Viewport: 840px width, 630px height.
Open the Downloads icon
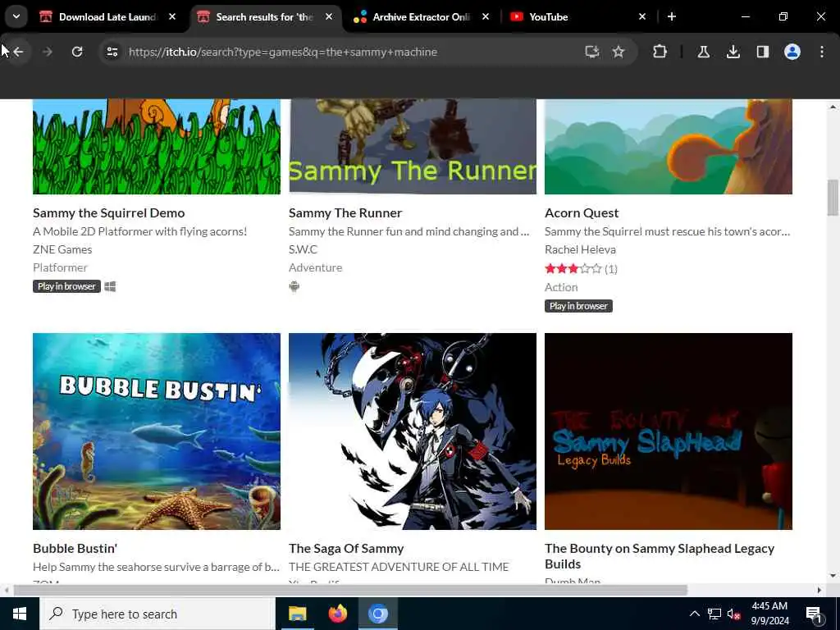(733, 52)
